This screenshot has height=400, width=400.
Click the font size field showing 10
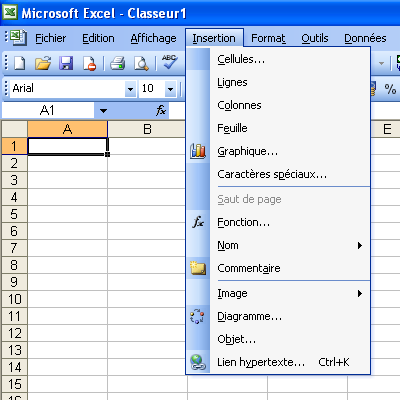(152, 89)
